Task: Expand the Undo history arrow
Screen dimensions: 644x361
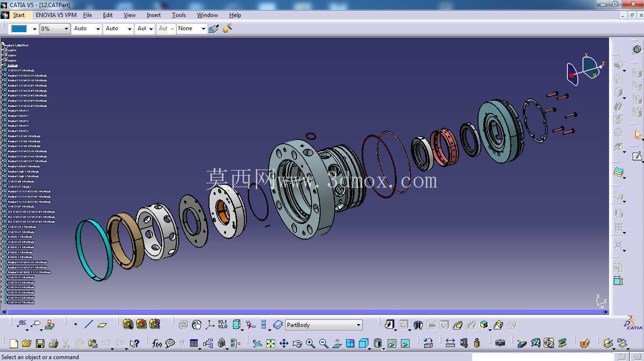Action: point(113,348)
